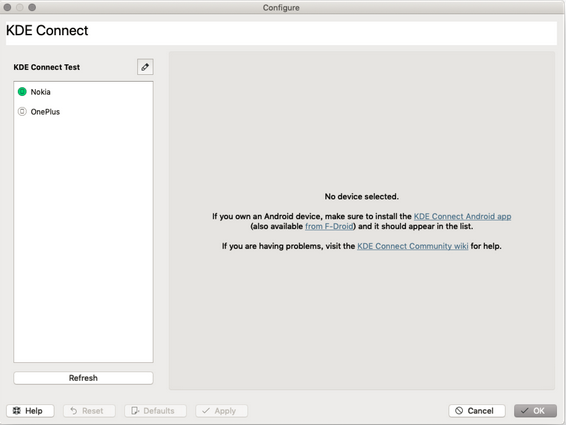Apply the configuration changes
The width and height of the screenshot is (566, 425).
click(x=221, y=411)
